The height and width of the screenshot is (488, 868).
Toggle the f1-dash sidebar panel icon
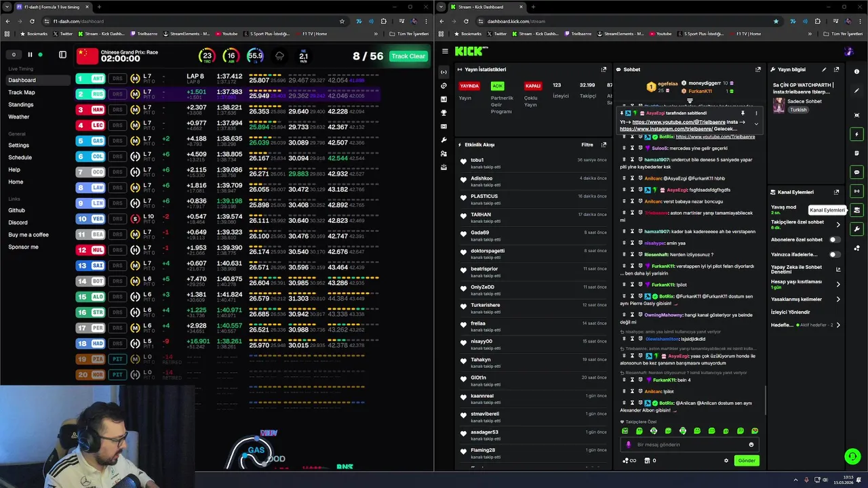coord(62,55)
